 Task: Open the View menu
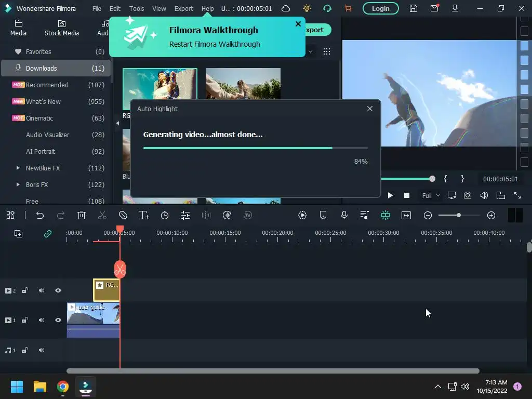click(159, 8)
